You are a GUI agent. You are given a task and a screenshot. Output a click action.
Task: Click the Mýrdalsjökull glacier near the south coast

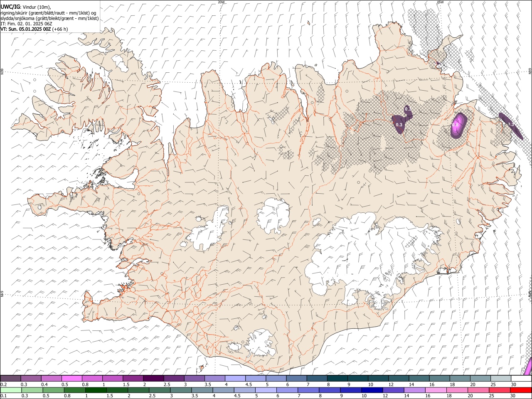tap(260, 343)
